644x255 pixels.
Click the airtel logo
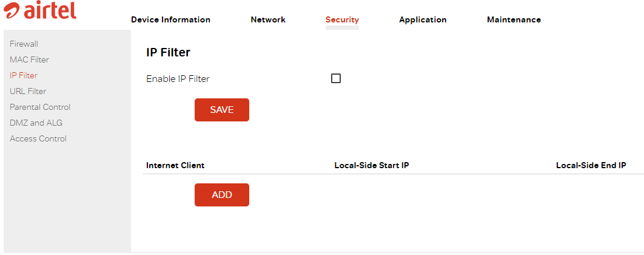point(40,11)
